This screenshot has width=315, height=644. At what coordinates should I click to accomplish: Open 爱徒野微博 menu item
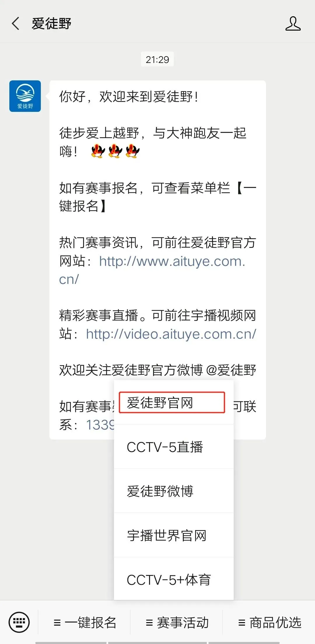point(174,491)
